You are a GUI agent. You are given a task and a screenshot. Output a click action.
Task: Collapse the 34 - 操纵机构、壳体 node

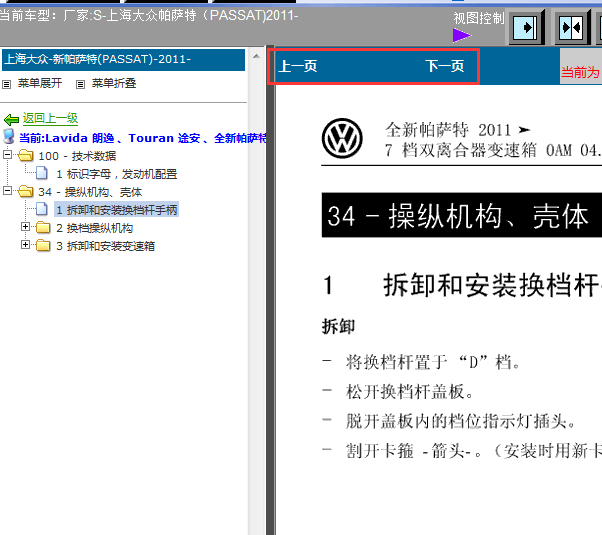pos(7,190)
